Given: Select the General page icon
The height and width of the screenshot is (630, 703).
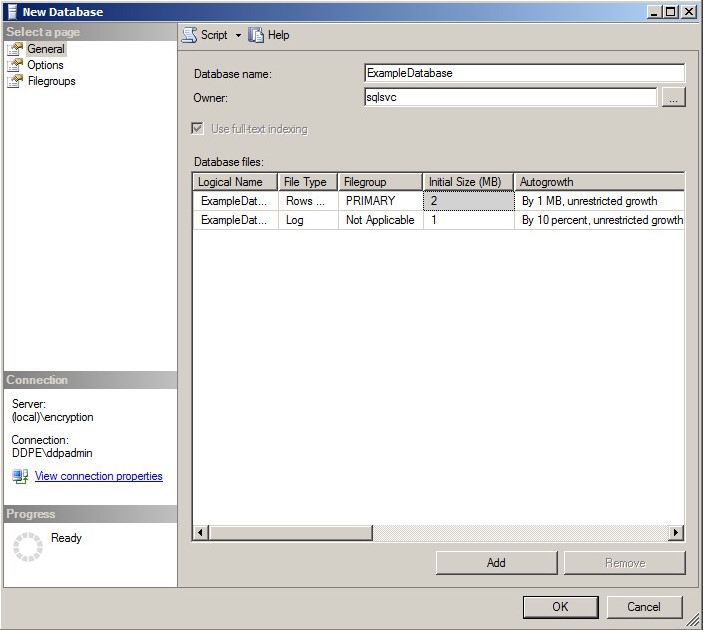Looking at the screenshot, I should click(15, 49).
